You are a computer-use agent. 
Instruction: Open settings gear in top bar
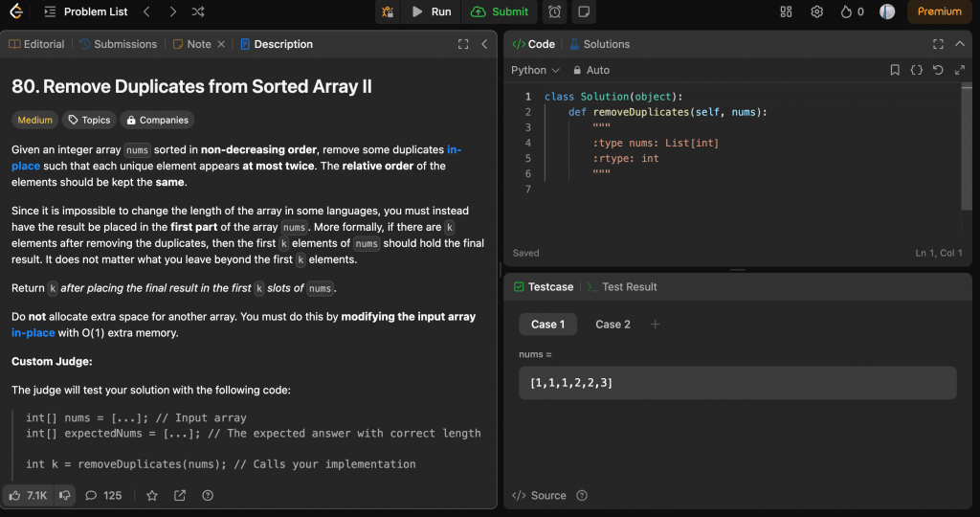pyautogui.click(x=816, y=11)
